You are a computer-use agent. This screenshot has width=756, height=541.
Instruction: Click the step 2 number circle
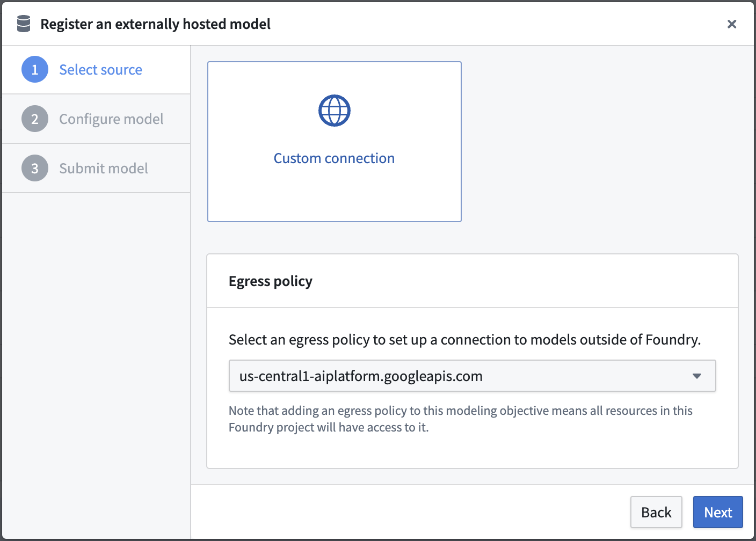coord(35,119)
